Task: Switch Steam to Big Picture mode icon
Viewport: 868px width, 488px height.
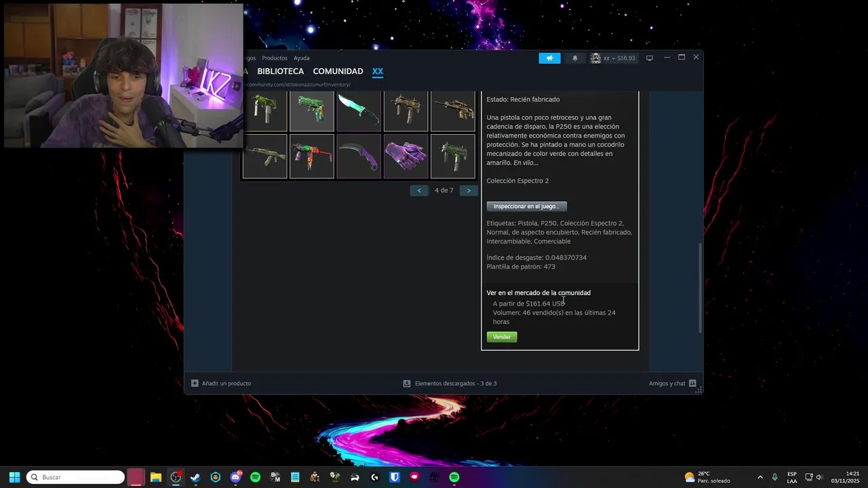Action: click(x=650, y=58)
